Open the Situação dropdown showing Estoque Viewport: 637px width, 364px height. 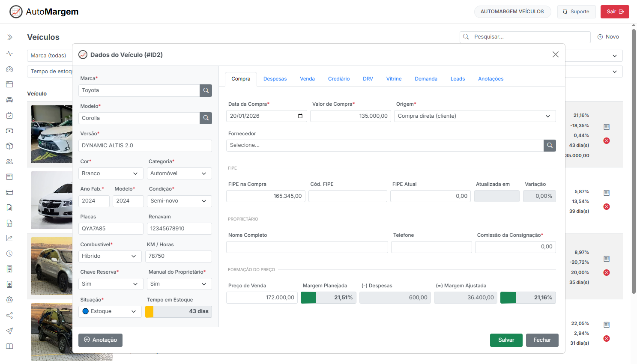110,311
